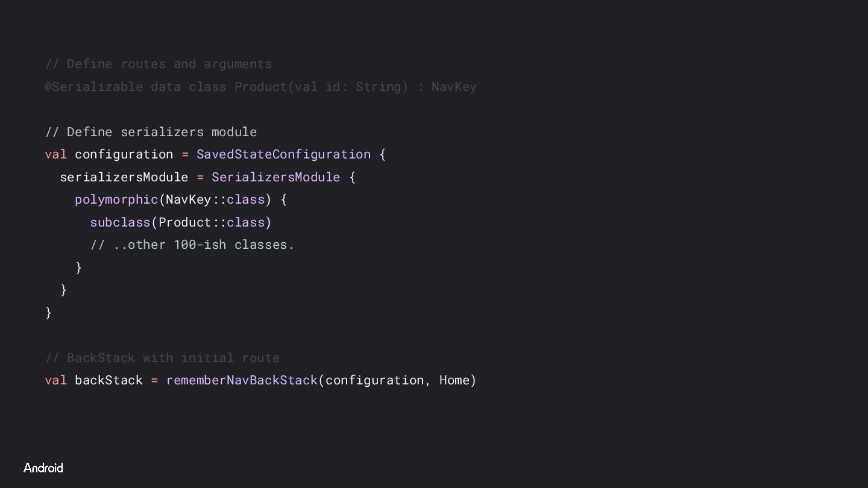Screen dimensions: 868x488
Task: Click the rememberNavBackStack function name
Action: (242, 380)
